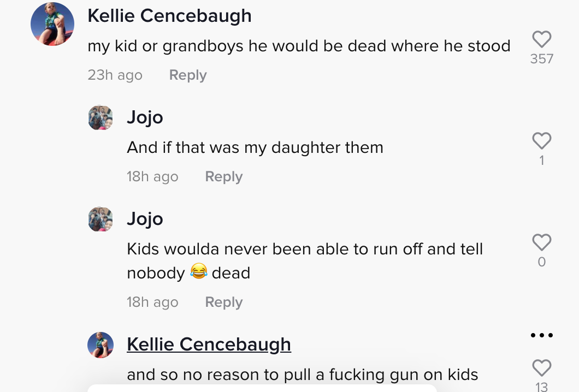The width and height of the screenshot is (579, 392).
Task: Open underlined Kellie Cencebaugh profile link
Action: click(x=209, y=345)
